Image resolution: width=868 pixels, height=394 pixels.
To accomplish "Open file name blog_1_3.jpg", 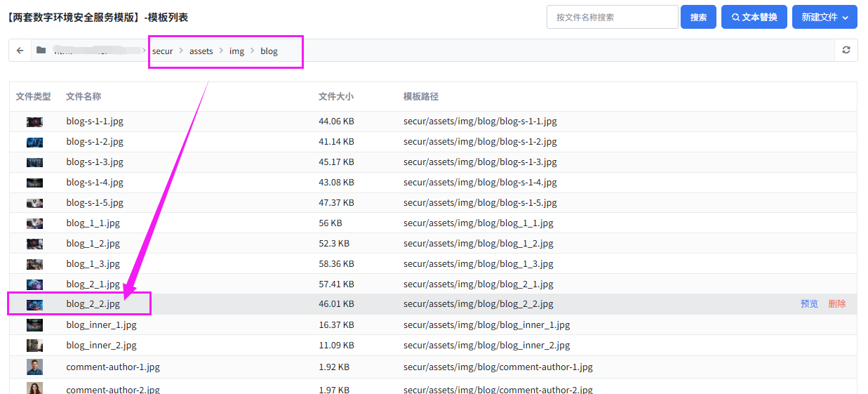I will tap(93, 264).
